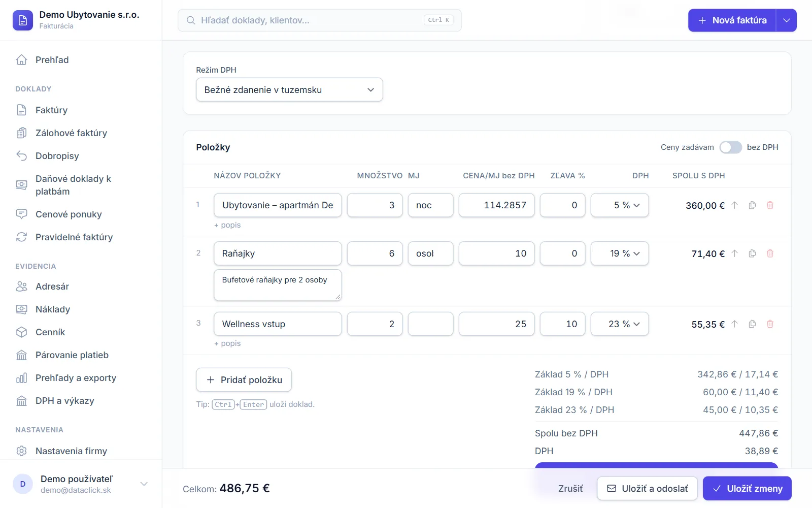Image resolution: width=812 pixels, height=508 pixels.
Task: Open Zálohové faktúry section
Action: [x=81, y=133]
